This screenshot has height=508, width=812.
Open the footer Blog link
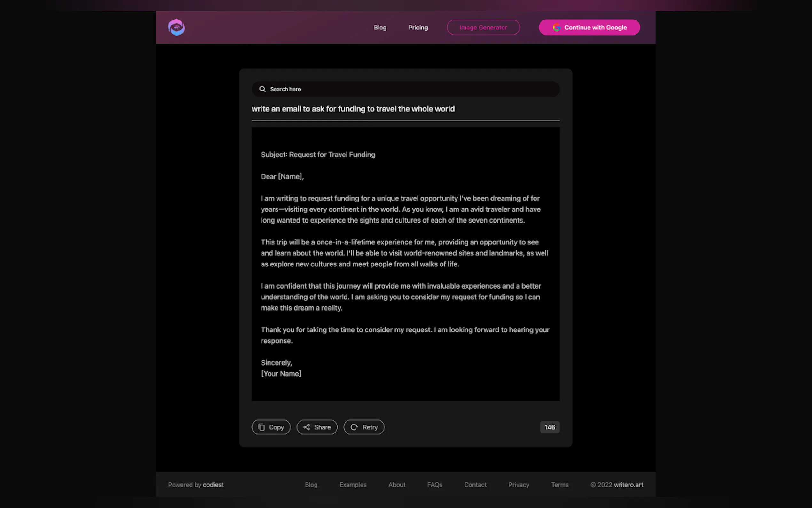pos(311,485)
